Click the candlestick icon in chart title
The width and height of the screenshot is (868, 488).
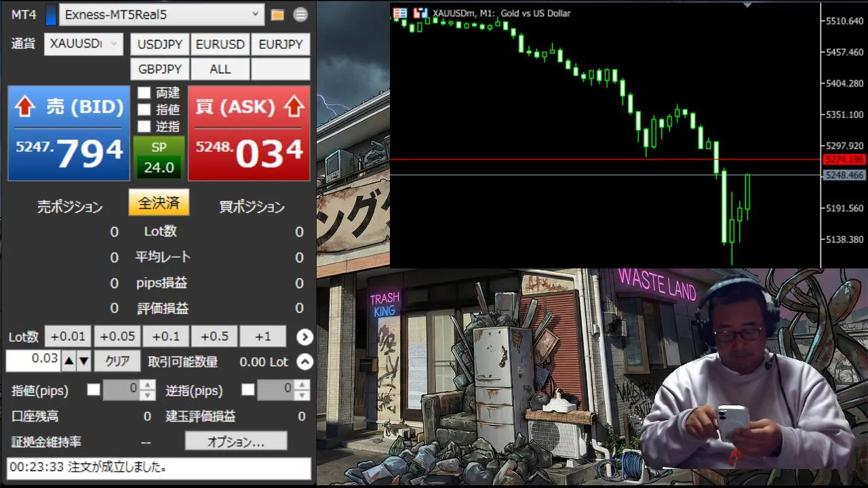tap(421, 13)
